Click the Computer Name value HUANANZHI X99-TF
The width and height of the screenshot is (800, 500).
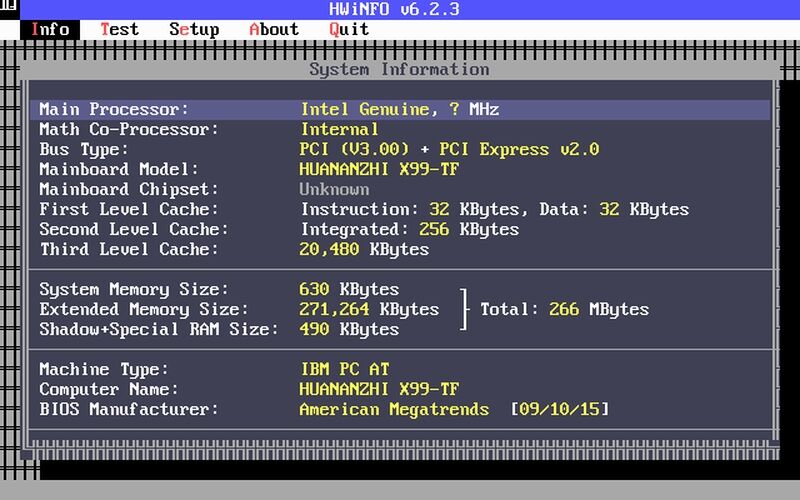[x=379, y=389]
